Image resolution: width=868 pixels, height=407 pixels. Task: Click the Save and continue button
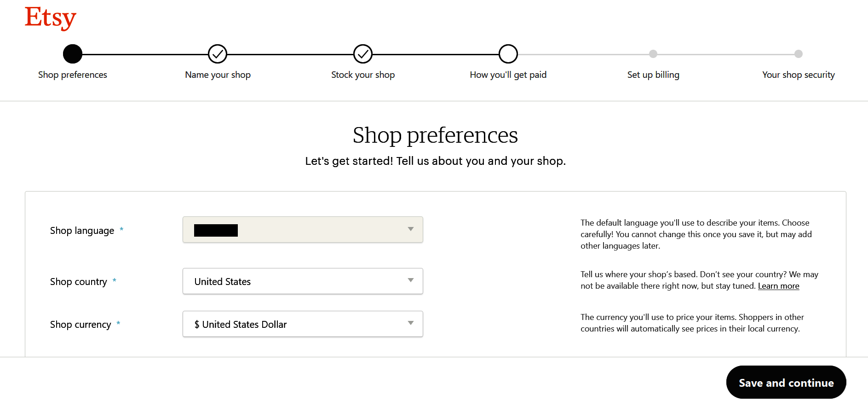tap(786, 382)
